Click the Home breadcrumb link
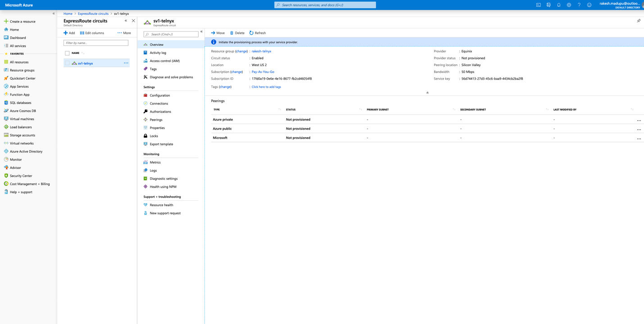This screenshot has width=644, height=324. click(x=68, y=13)
